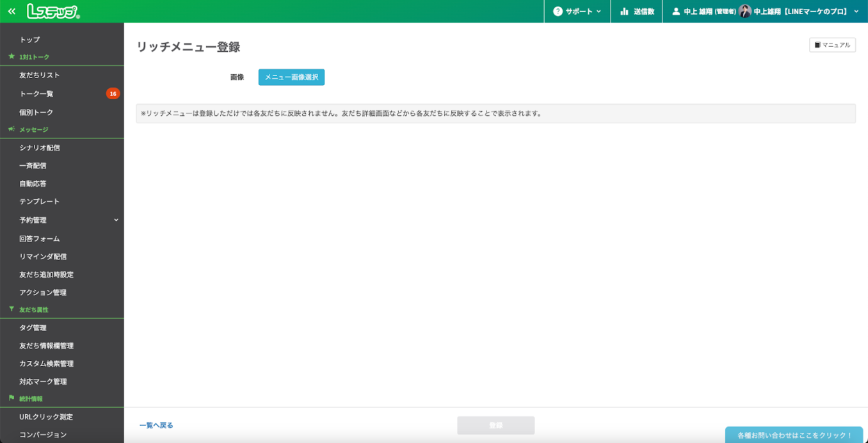Image resolution: width=868 pixels, height=443 pixels.
Task: Click the メニュー画像選択 button
Action: click(x=291, y=77)
